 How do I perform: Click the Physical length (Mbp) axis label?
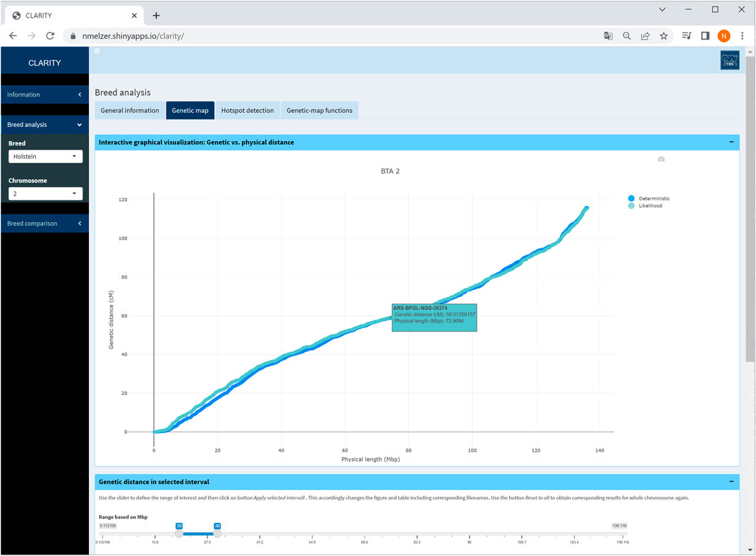(371, 459)
